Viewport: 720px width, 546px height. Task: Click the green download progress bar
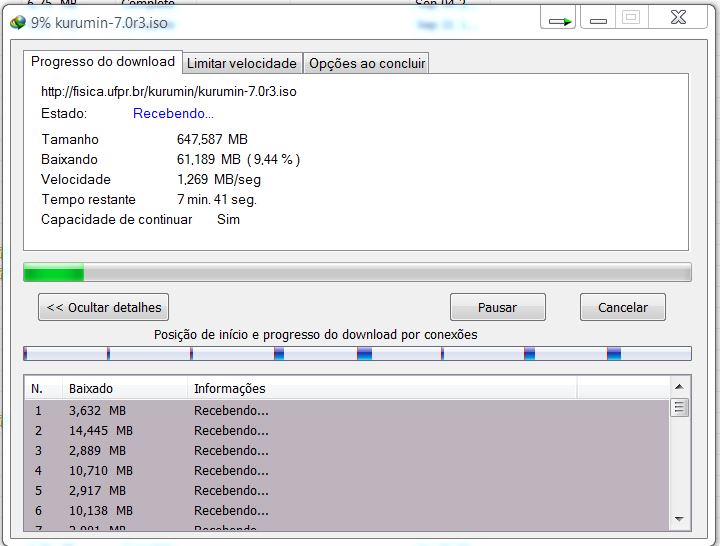(x=357, y=272)
